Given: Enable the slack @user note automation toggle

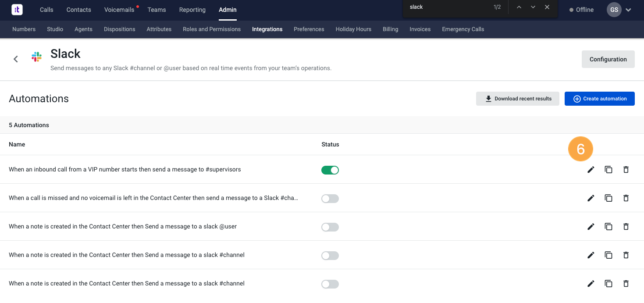Looking at the screenshot, I should [x=330, y=227].
